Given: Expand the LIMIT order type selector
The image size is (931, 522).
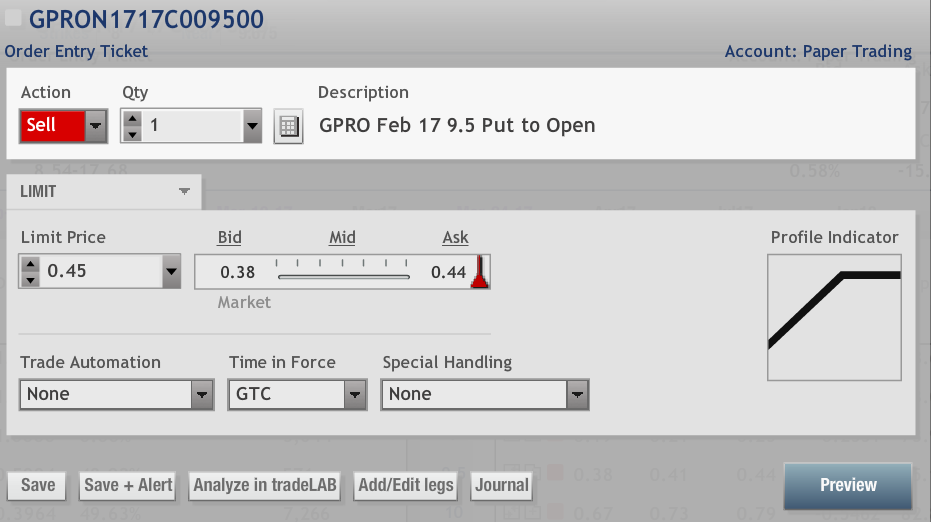Looking at the screenshot, I should (184, 191).
